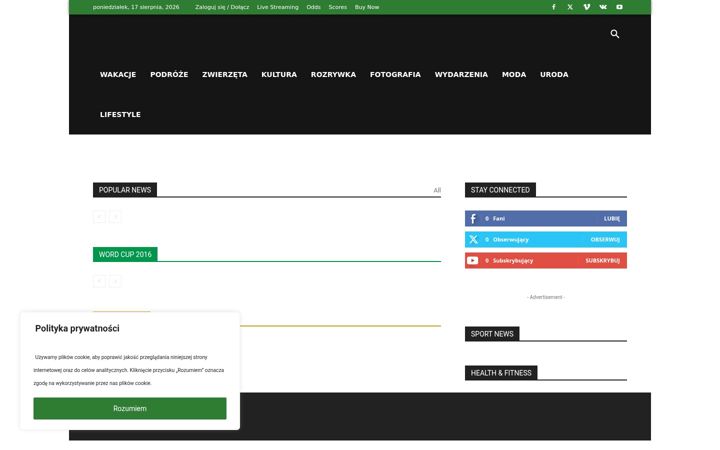
Task: Click the Popular News section heading
Action: [125, 190]
